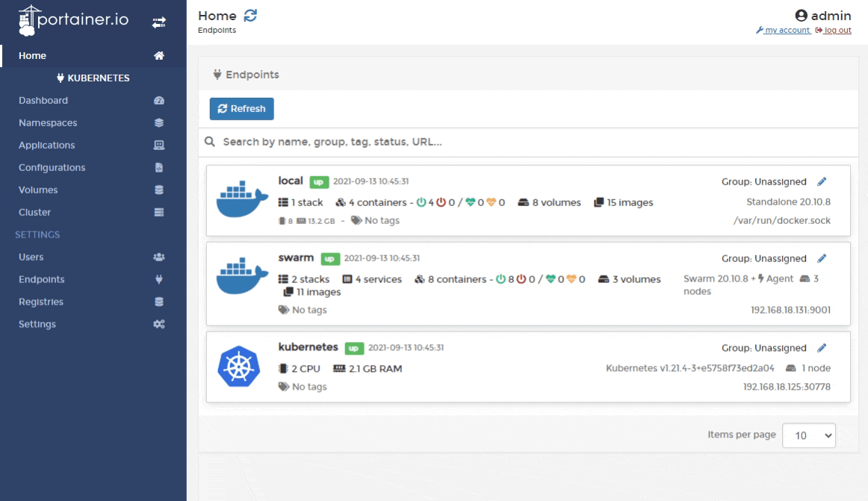Click edit pencil on kubernetes endpoint

click(822, 348)
